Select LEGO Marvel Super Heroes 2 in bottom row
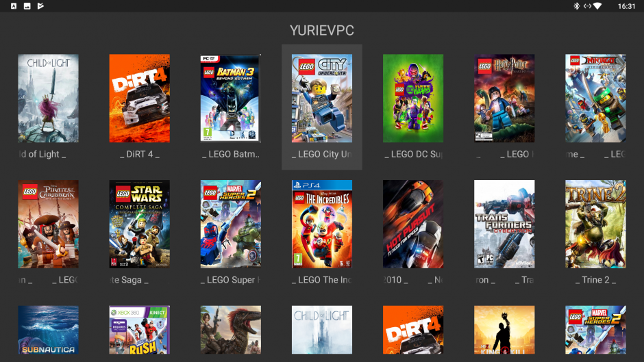 [595, 330]
